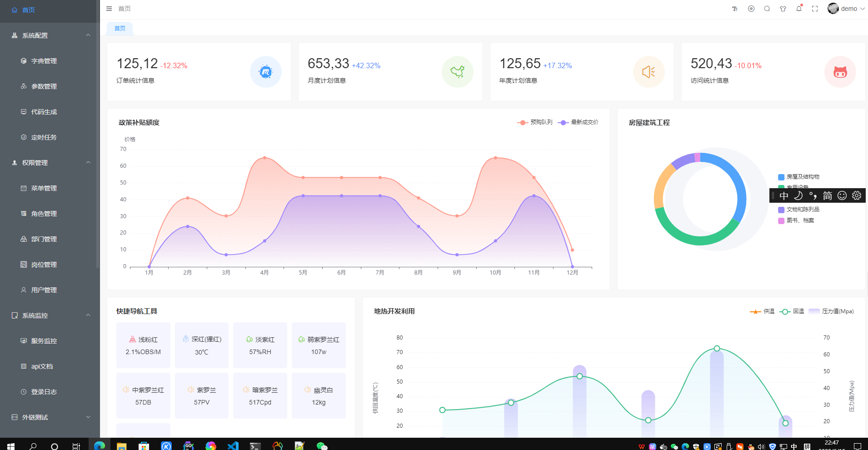Click the 文物和陈列品 purple legend swatch
The height and width of the screenshot is (450, 868).
pos(781,210)
